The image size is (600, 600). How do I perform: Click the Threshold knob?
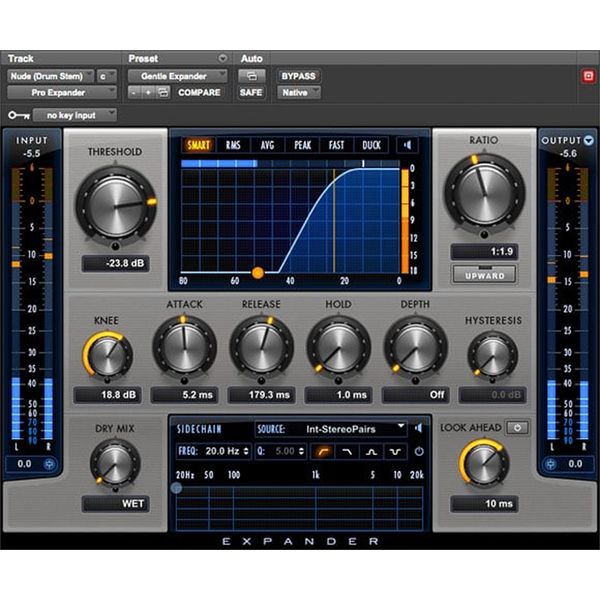pyautogui.click(x=116, y=206)
